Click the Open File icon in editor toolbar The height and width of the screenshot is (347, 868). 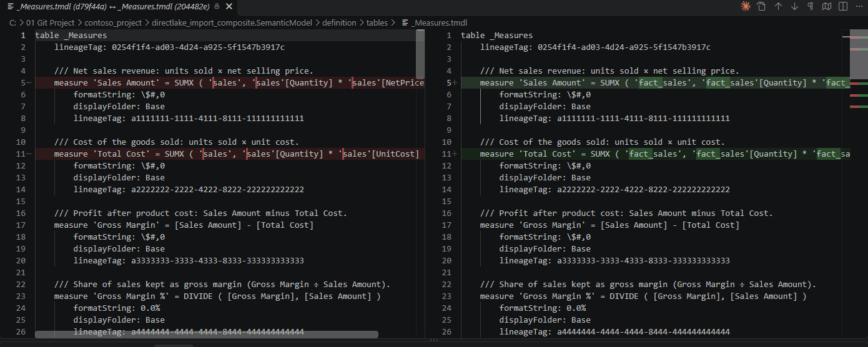click(x=761, y=6)
